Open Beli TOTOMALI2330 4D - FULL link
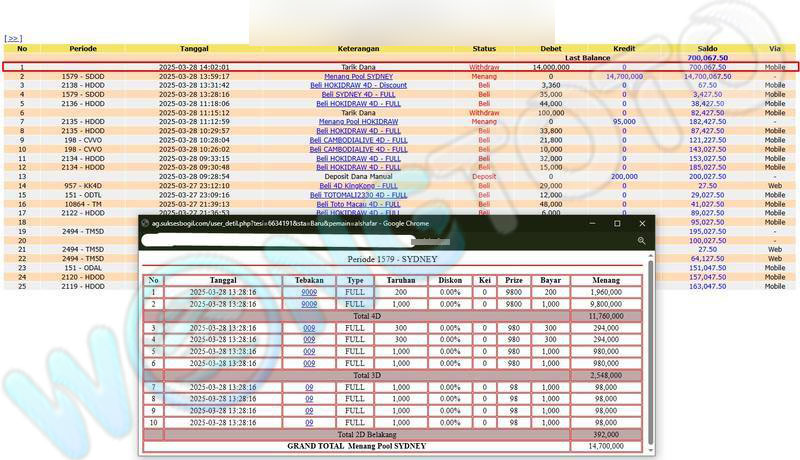 click(x=358, y=195)
